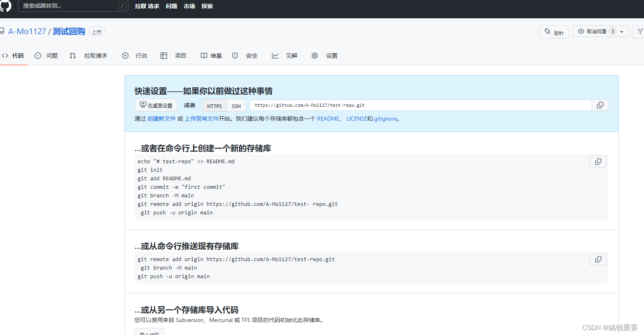Click the slash shortcut key hint
The height and width of the screenshot is (335, 644).
(x=122, y=6)
